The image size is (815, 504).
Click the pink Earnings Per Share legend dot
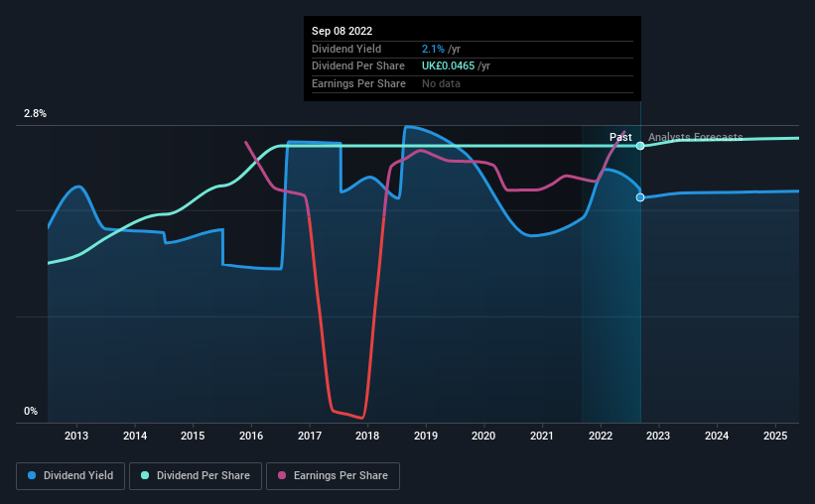(282, 475)
